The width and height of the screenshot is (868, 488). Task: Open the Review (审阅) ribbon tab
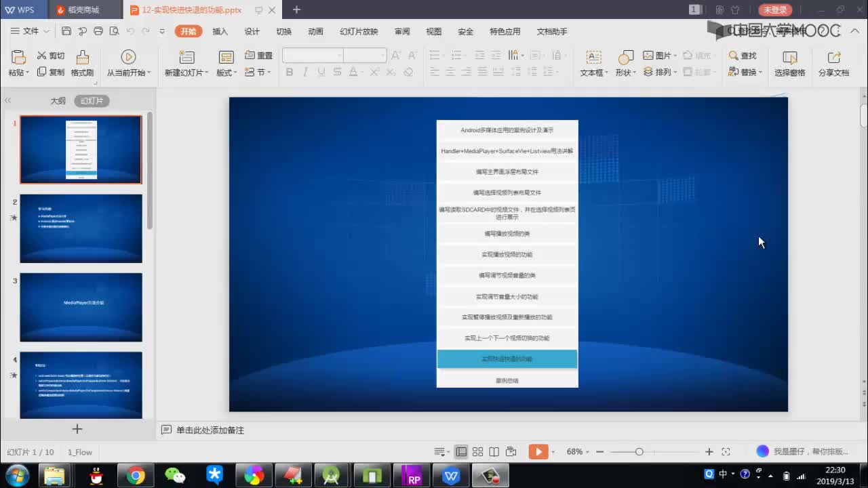(402, 31)
